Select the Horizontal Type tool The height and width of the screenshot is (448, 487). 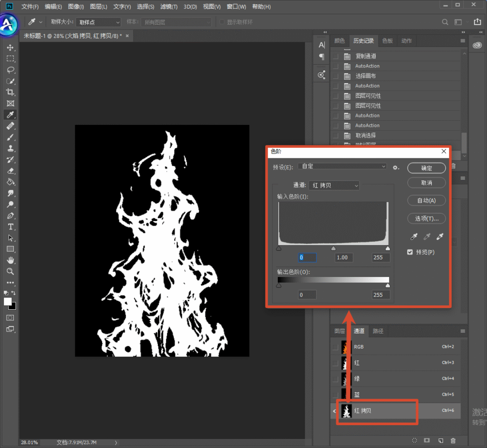click(10, 227)
